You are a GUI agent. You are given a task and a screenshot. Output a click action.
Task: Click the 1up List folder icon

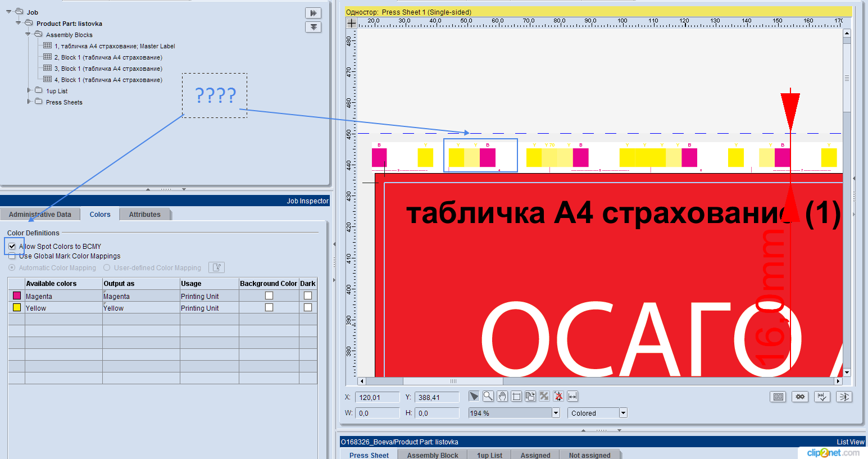click(38, 90)
